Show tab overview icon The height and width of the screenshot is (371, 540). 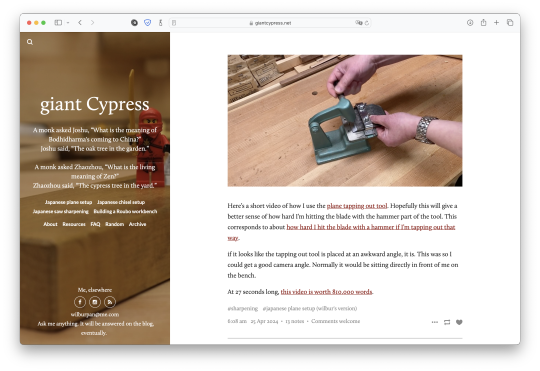tap(510, 23)
